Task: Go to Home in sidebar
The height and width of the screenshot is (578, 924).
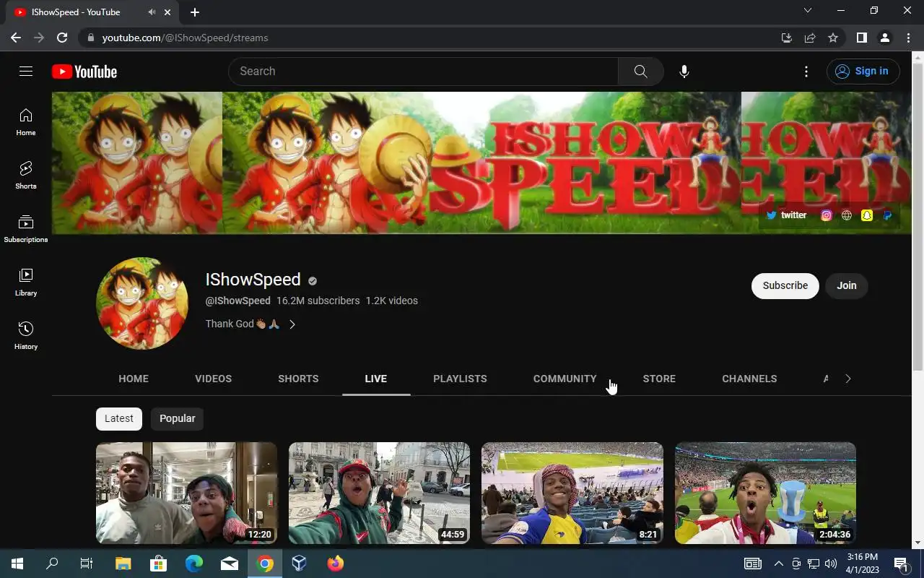Action: (x=26, y=122)
